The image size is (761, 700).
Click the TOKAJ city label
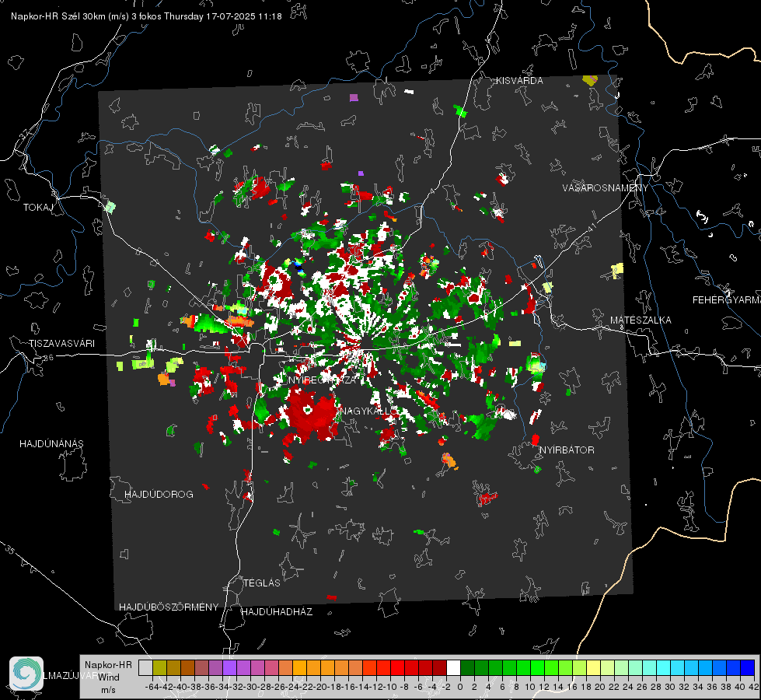38,208
